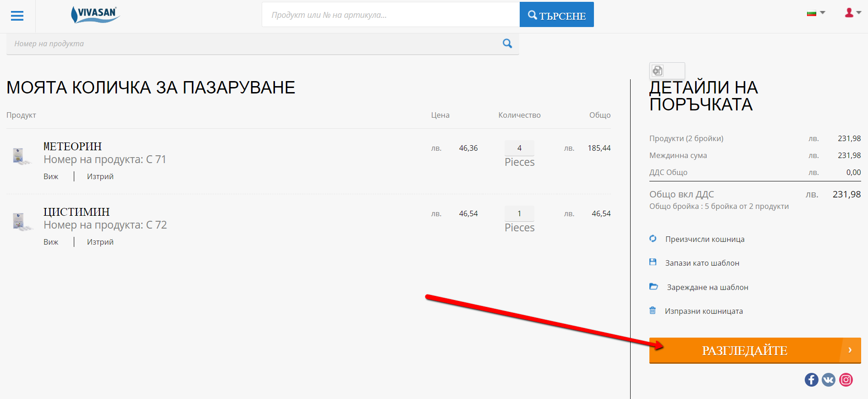This screenshot has width=868, height=399.
Task: Open the Instagram social icon
Action: 846,380
